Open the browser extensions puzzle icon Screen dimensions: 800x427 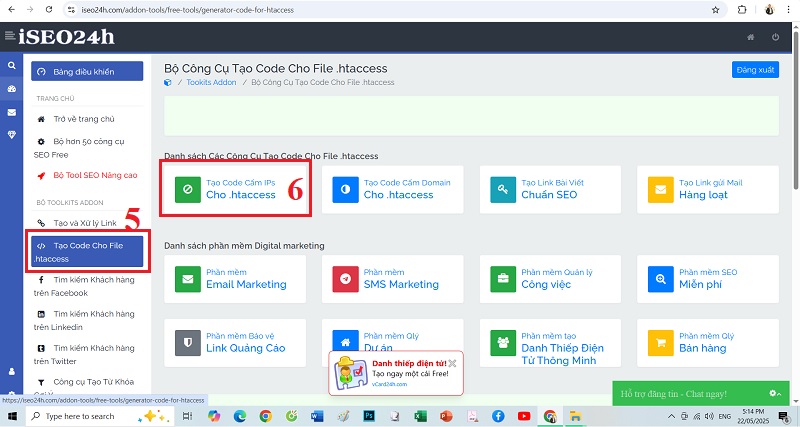point(742,10)
